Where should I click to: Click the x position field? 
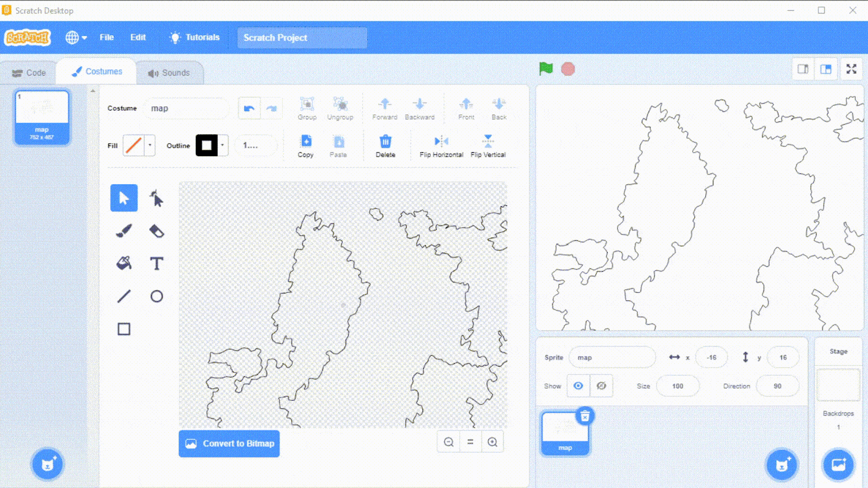pos(711,357)
